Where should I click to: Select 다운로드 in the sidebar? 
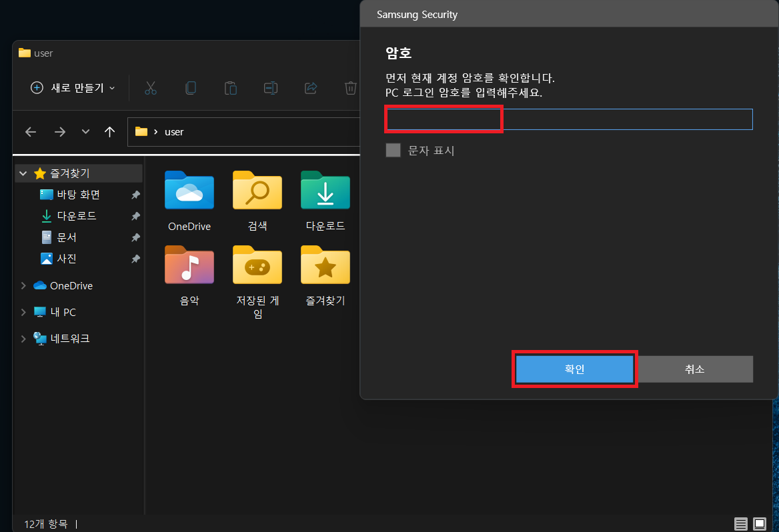pyautogui.click(x=76, y=216)
